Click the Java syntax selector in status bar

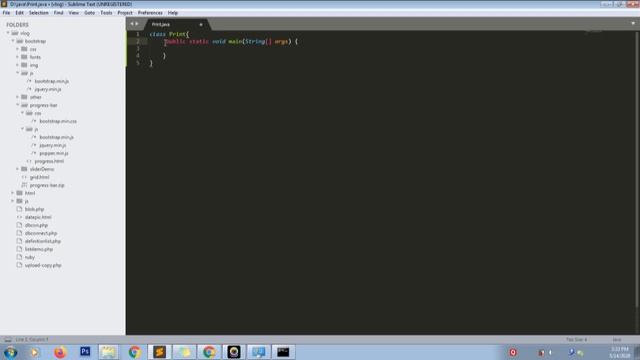pyautogui.click(x=617, y=340)
